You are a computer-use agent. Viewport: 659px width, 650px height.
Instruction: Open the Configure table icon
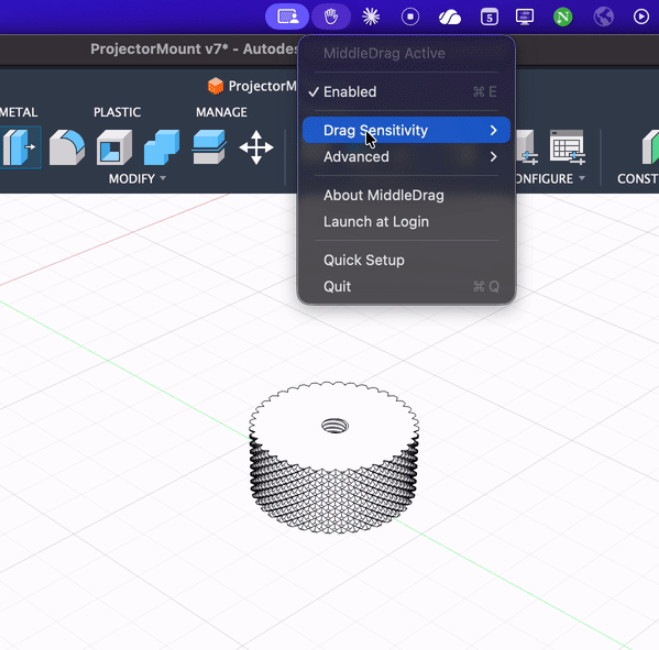(566, 147)
